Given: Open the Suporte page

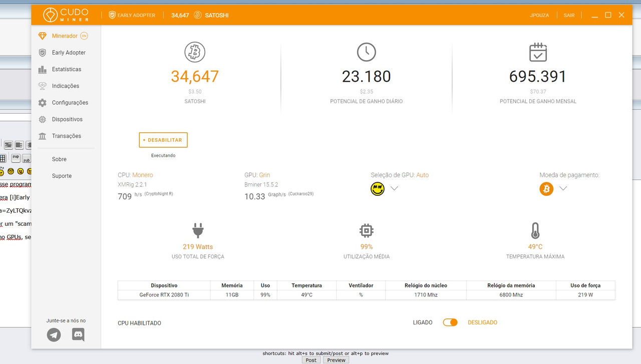Looking at the screenshot, I should pyautogui.click(x=62, y=176).
